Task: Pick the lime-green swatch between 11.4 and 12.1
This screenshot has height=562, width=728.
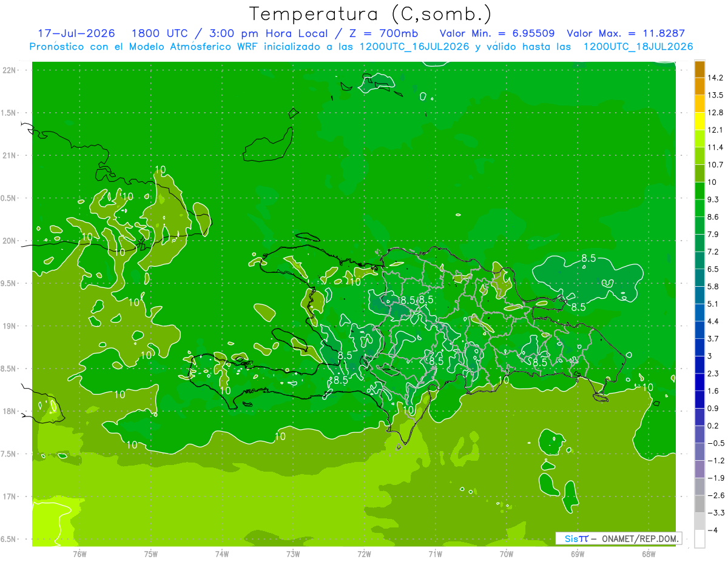Action: 699,139
